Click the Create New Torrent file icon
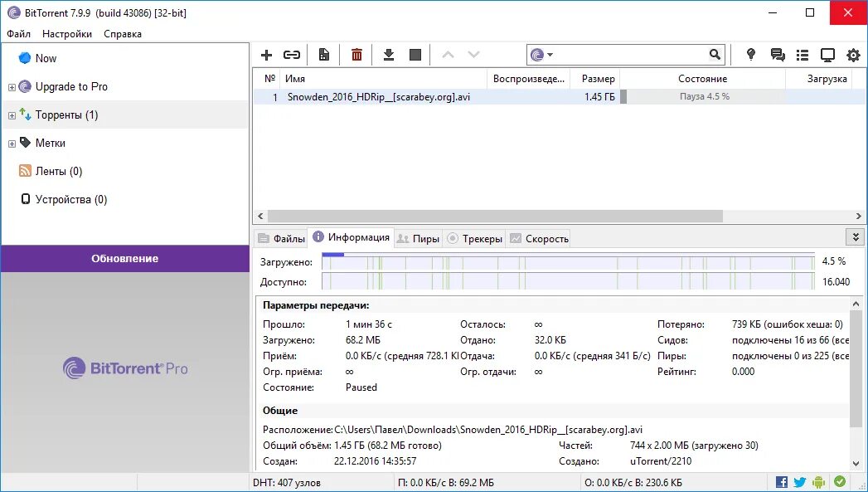The image size is (868, 492). (x=324, y=55)
